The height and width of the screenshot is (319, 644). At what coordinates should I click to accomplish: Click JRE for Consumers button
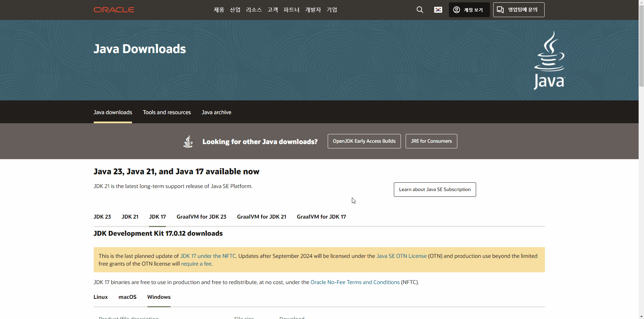(431, 141)
